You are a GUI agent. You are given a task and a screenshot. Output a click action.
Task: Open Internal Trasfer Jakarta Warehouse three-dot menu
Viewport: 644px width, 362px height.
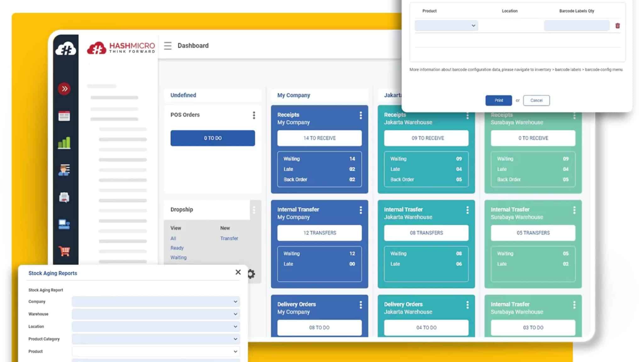468,210
